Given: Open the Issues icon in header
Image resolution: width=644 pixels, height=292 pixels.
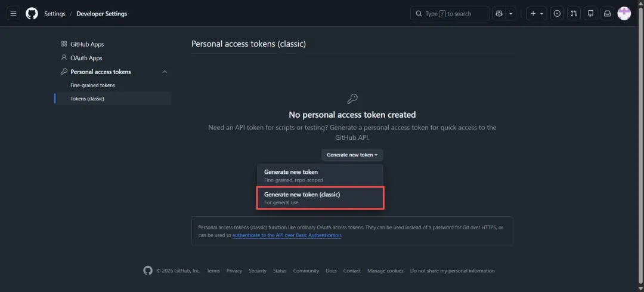Looking at the screenshot, I should (557, 14).
